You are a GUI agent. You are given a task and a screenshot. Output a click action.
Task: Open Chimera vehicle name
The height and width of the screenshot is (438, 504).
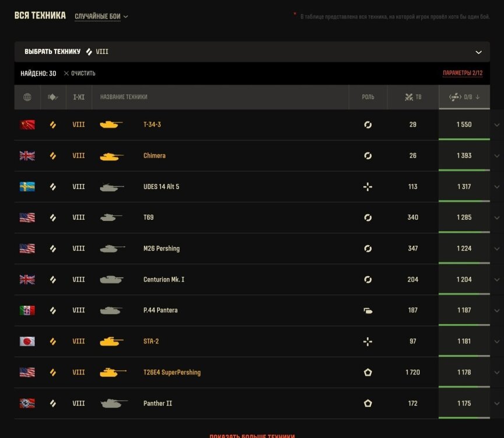coord(154,156)
